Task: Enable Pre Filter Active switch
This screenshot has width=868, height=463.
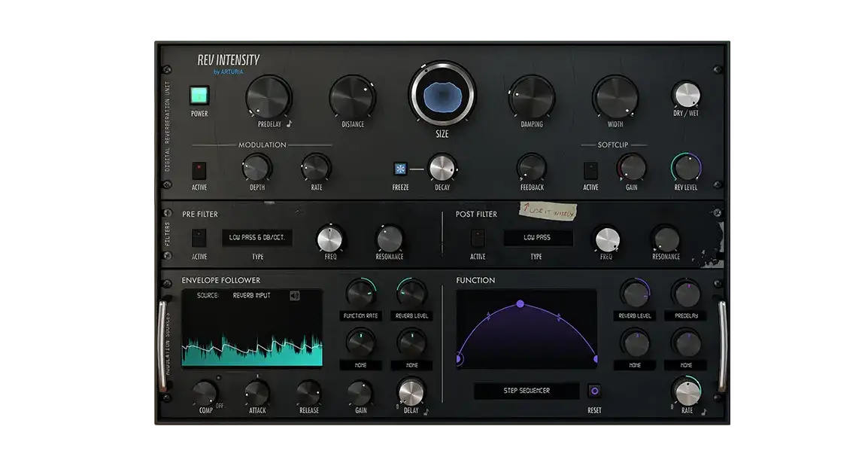Action: pos(199,238)
